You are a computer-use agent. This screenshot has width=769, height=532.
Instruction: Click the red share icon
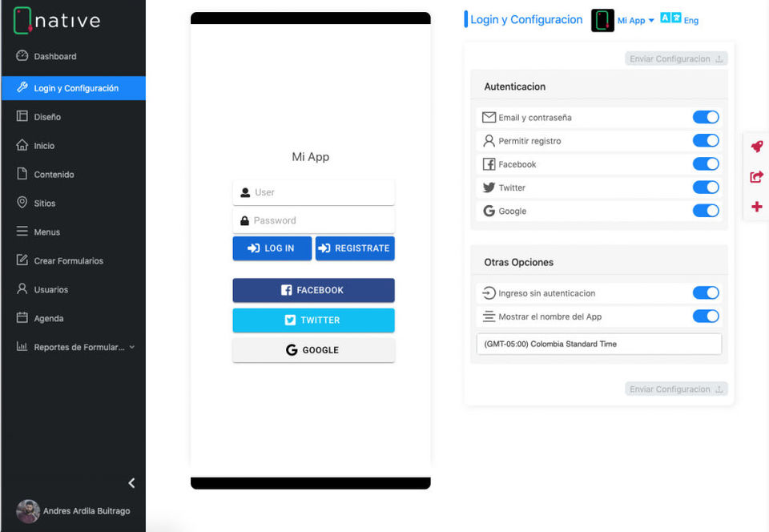click(757, 176)
